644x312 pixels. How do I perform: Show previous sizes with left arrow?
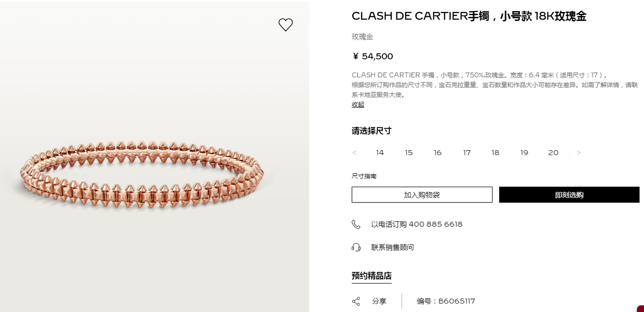pos(354,152)
